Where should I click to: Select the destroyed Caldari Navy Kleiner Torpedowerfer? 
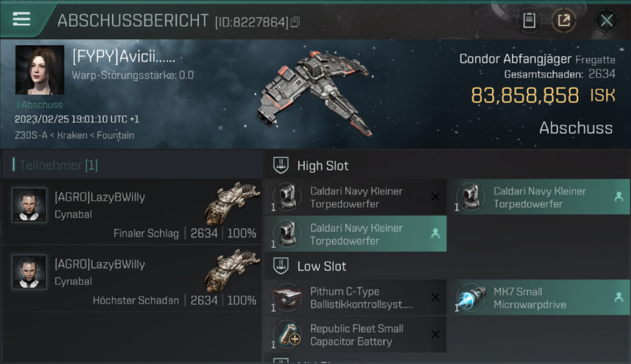pos(355,198)
